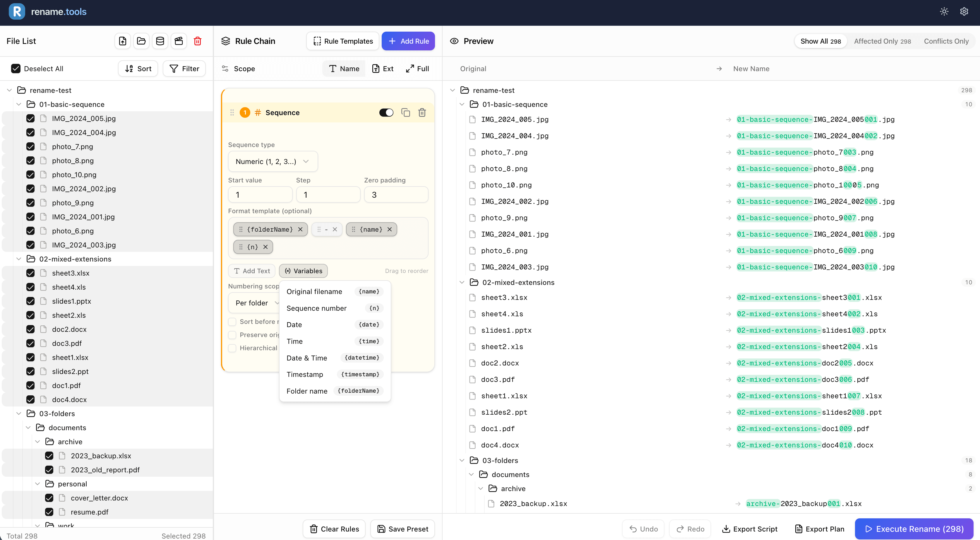Image resolution: width=980 pixels, height=540 pixels.
Task: Switch preview to Conflicts Only tab
Action: pos(946,41)
